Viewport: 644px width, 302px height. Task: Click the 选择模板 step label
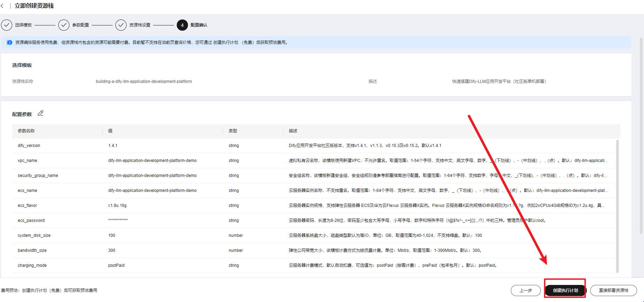pos(23,25)
